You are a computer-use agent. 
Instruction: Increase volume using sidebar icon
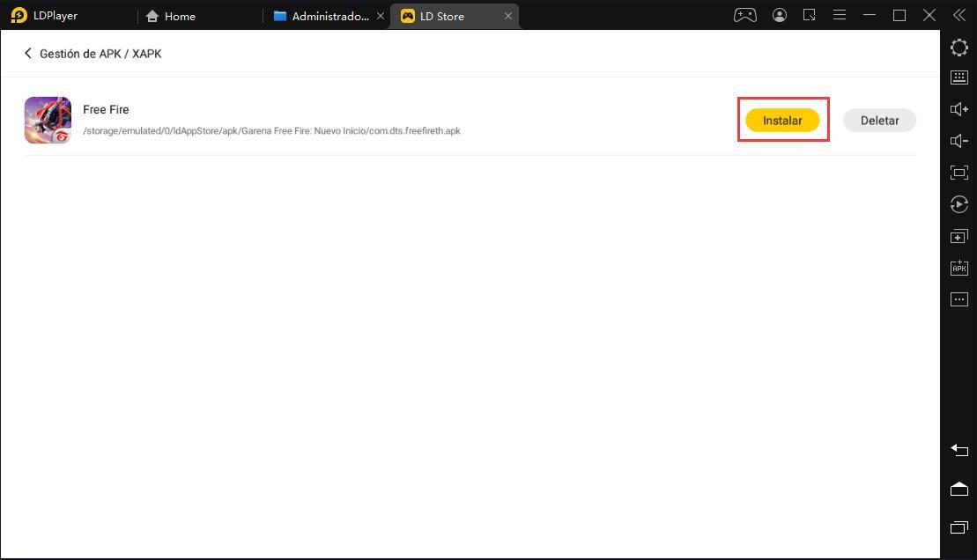point(958,109)
